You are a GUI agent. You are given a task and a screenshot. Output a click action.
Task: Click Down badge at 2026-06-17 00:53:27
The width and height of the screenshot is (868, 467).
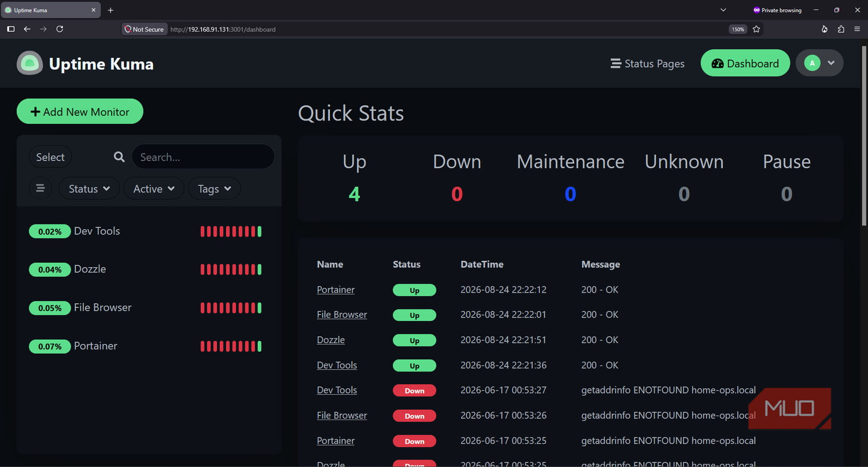click(414, 391)
